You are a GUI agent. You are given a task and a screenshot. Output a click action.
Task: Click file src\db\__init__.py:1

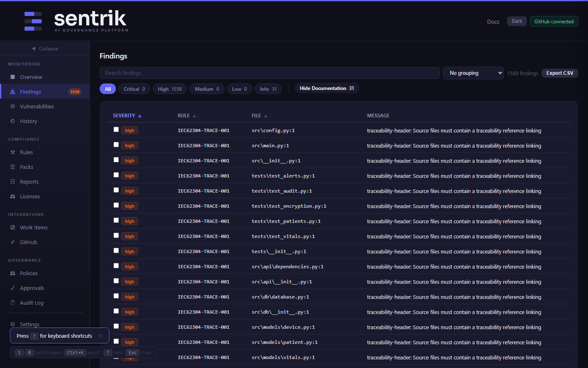click(x=280, y=312)
